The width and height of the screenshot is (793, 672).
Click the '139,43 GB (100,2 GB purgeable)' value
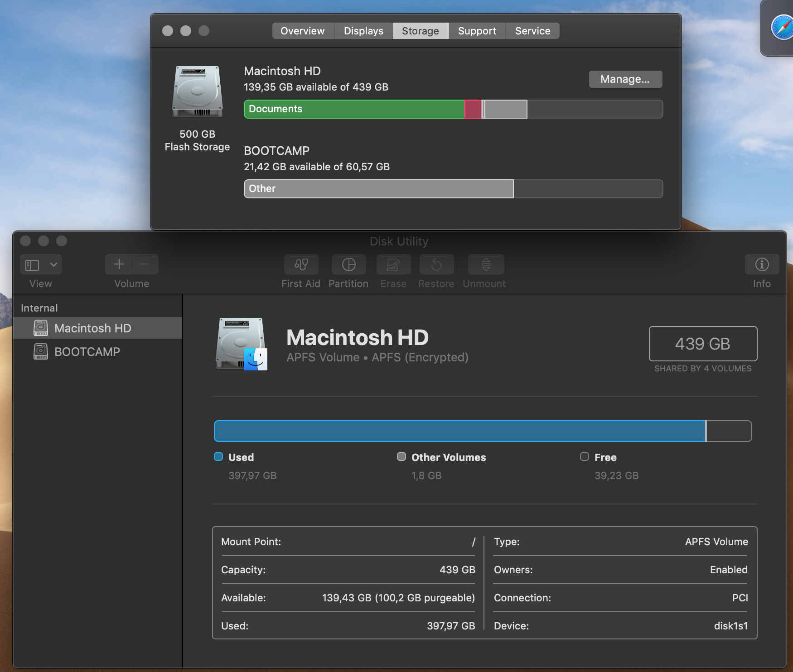pyautogui.click(x=398, y=598)
